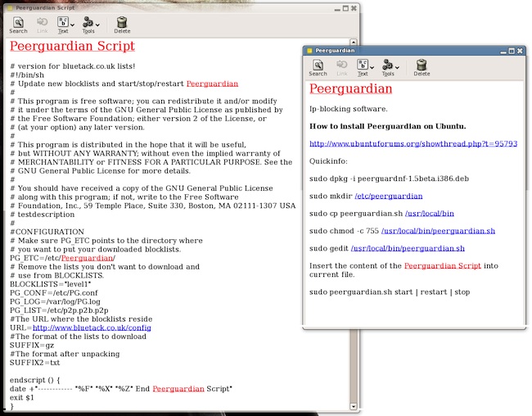Open Peerguardian link on date End line

point(178,388)
